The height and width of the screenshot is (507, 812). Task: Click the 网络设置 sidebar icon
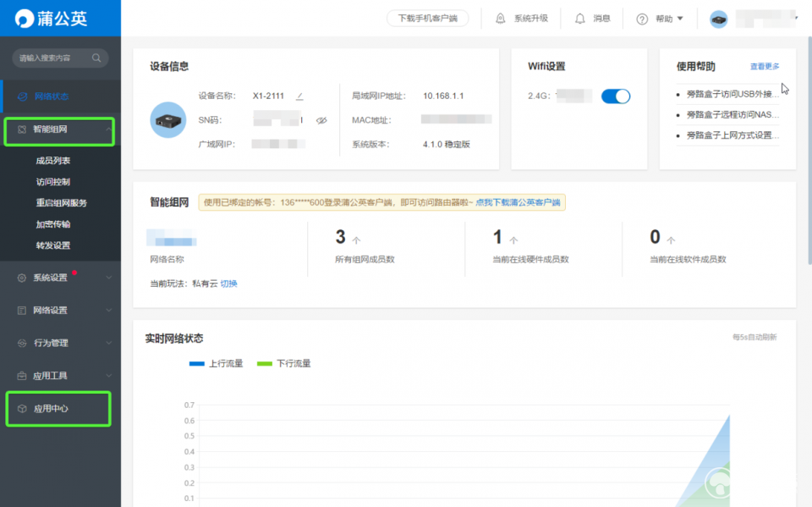pos(22,311)
